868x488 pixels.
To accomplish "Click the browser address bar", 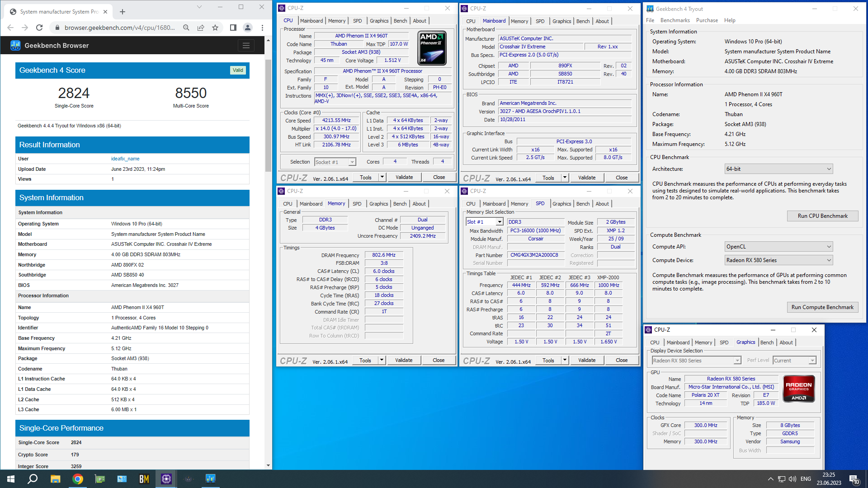I will tap(119, 28).
